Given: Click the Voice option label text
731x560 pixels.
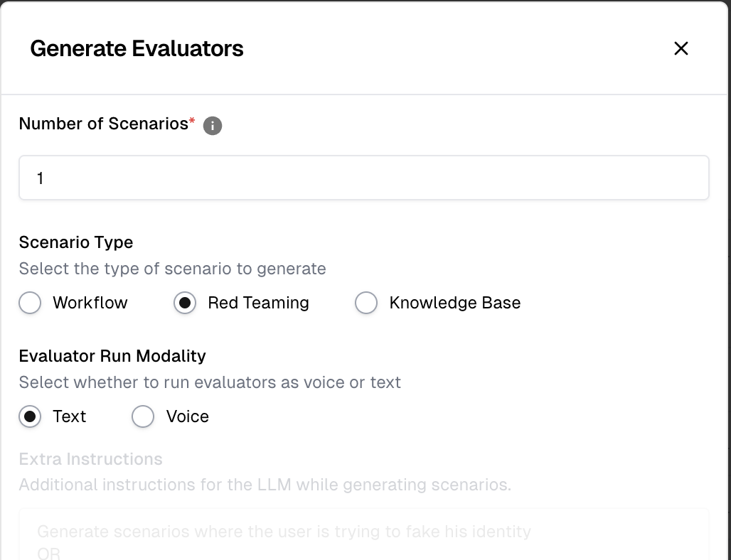Looking at the screenshot, I should point(187,416).
